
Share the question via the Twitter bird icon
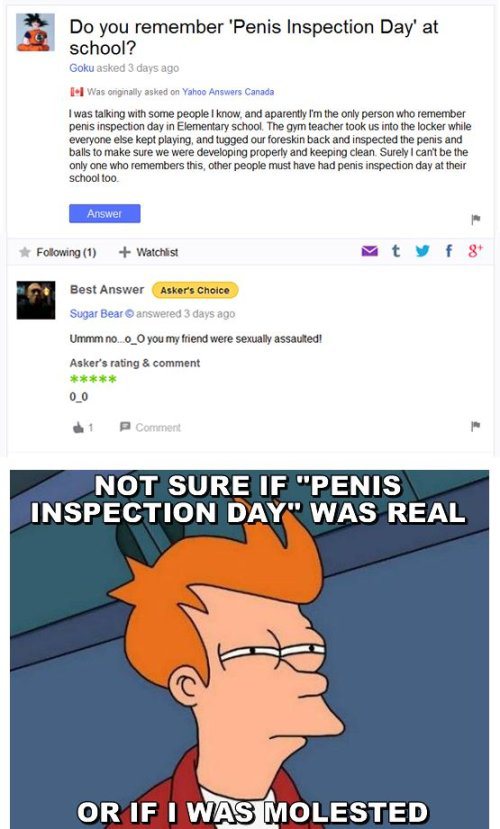point(422,251)
